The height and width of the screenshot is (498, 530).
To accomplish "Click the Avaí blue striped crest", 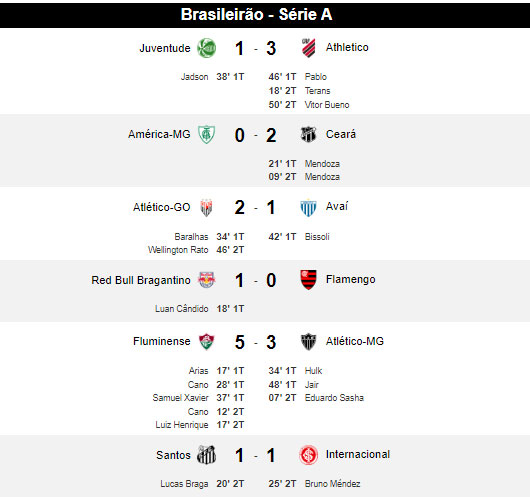I will coord(308,207).
